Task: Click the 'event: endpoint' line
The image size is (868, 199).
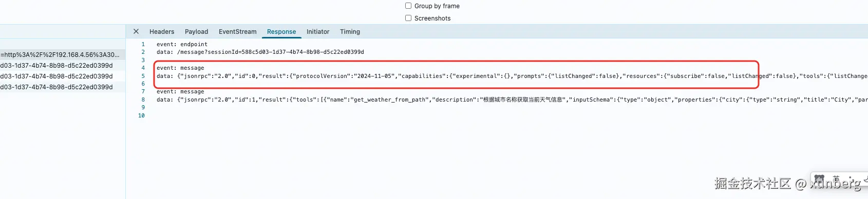Action: [x=182, y=45]
